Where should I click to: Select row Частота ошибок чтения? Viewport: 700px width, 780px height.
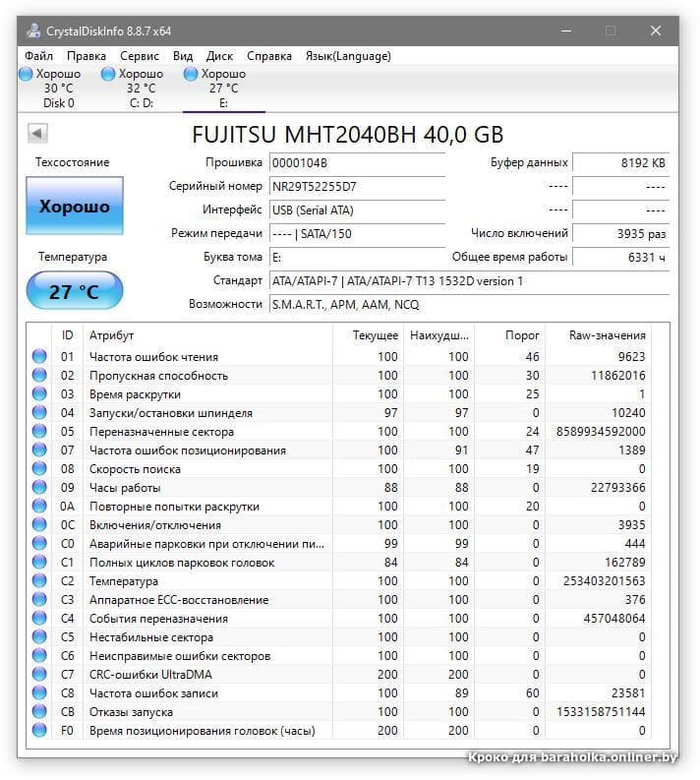point(338,357)
